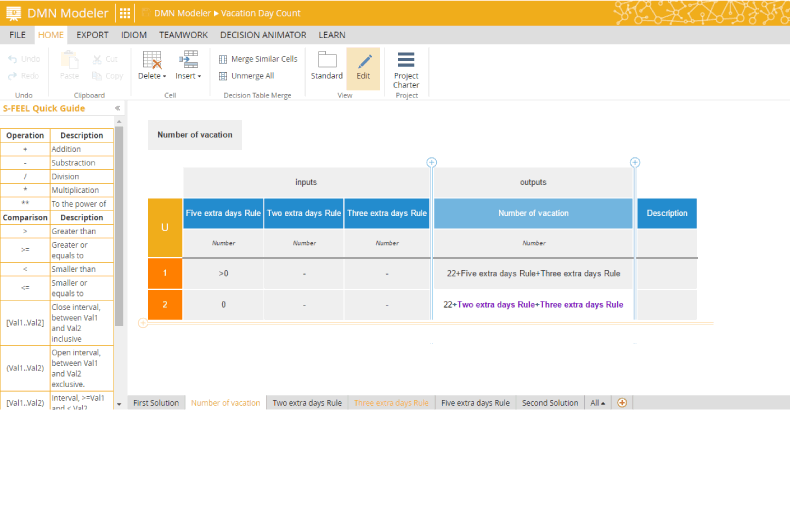Collapse the S-FEEL Quick Guide panel
790x515 pixels.
pos(118,108)
